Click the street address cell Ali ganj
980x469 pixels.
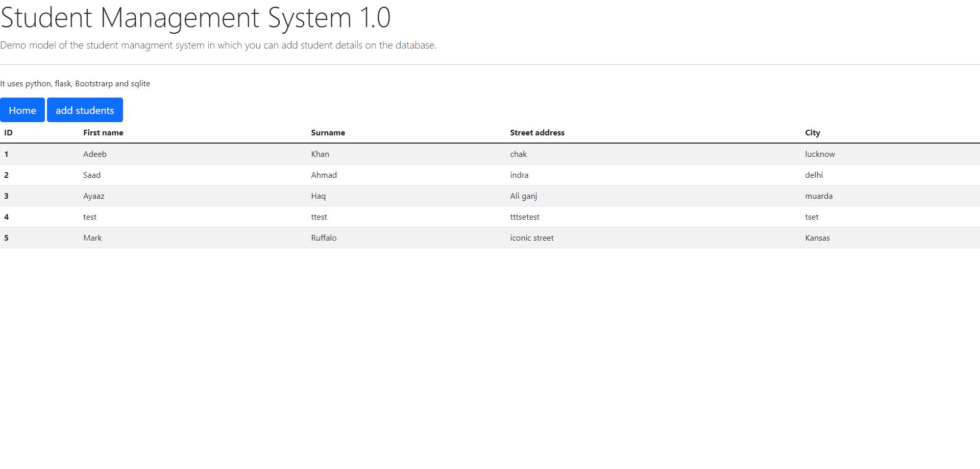[x=523, y=196]
